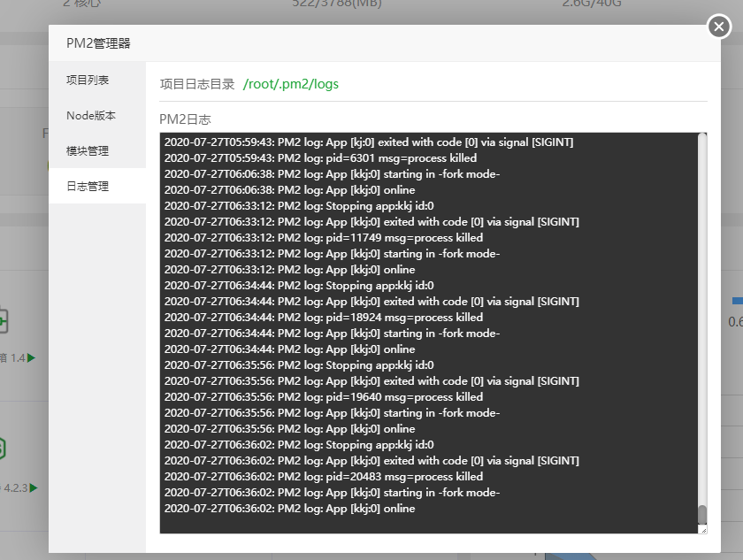Viewport: 743px width, 560px height.
Task: Switch to the Node版本 tab
Action: (97, 115)
